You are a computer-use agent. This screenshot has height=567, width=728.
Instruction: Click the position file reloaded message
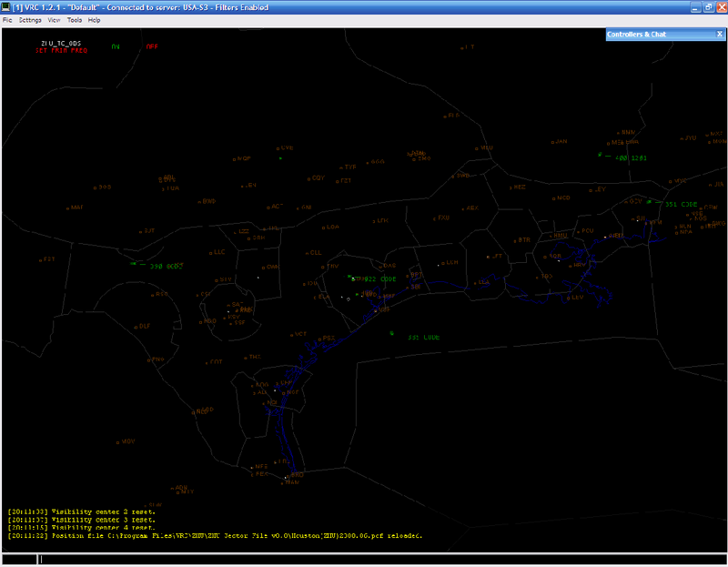pos(214,535)
